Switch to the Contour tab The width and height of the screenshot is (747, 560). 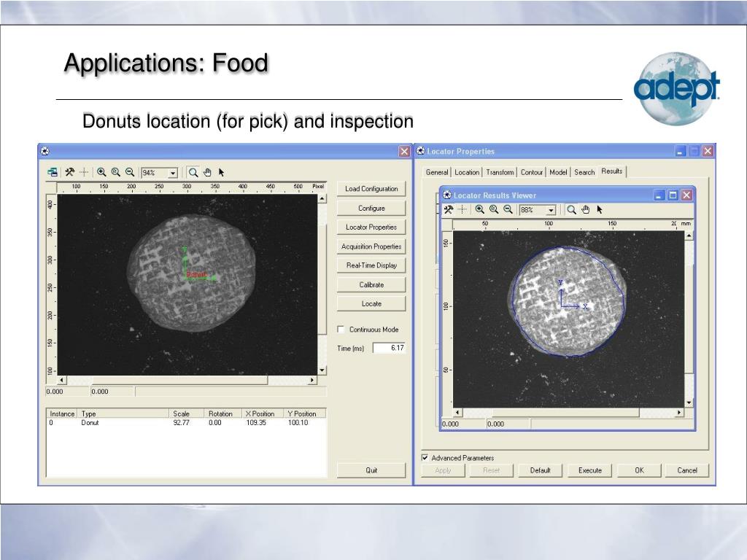[x=532, y=172]
